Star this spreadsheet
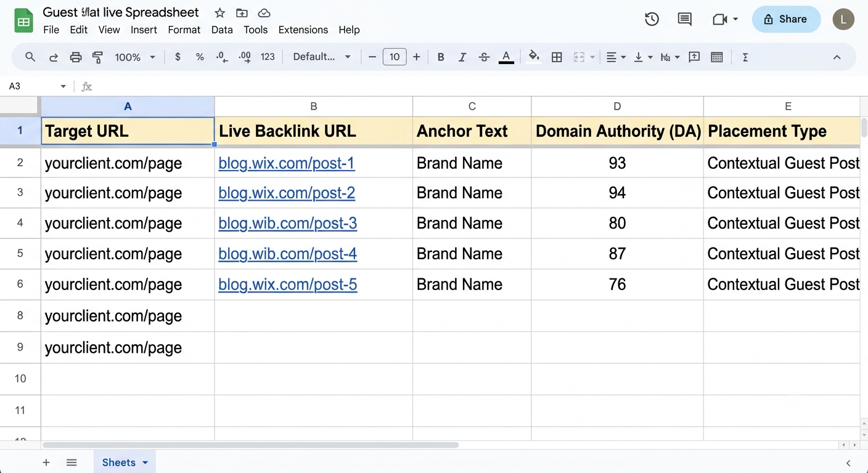868x473 pixels. pyautogui.click(x=219, y=13)
